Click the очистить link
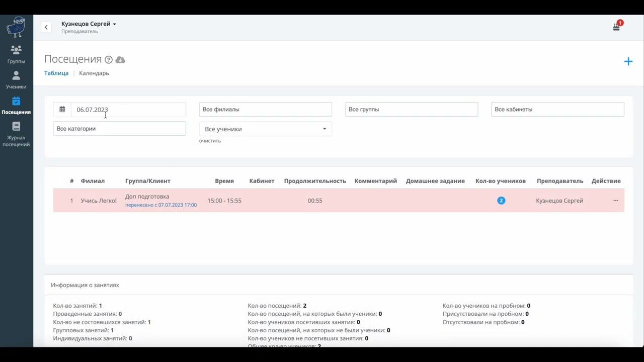 210,141
